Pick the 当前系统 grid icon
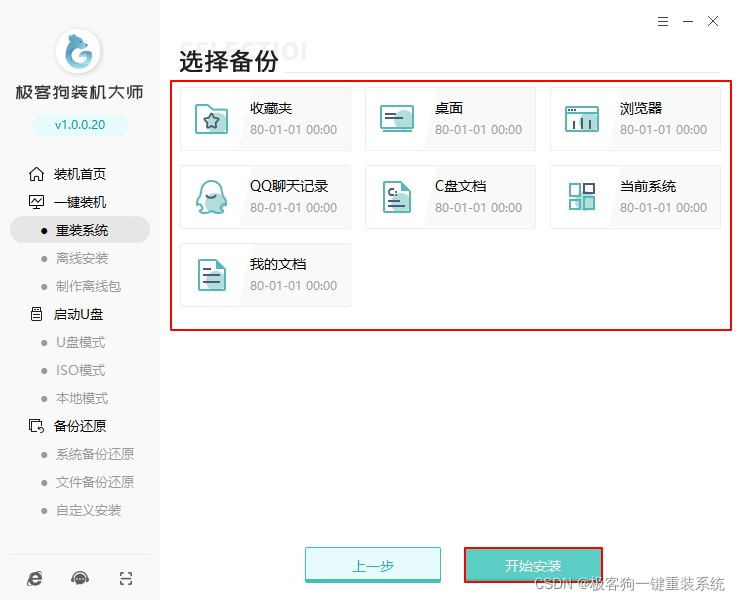Viewport: 740px width, 600px height. [x=581, y=197]
